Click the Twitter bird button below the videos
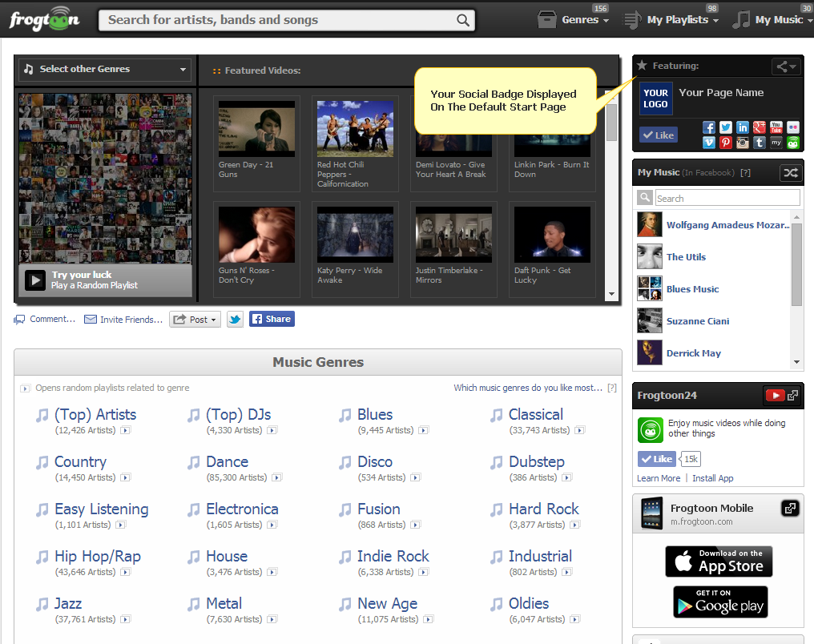 click(x=235, y=319)
